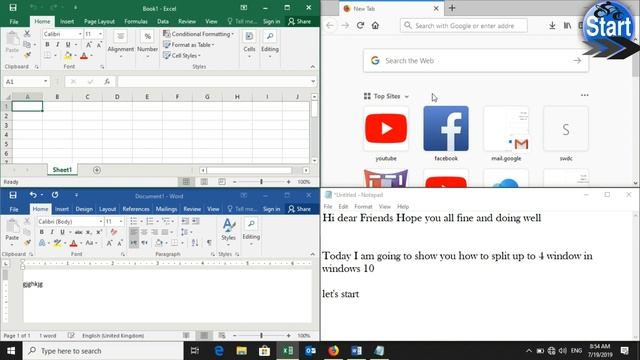Select the Sheet1 tab in Excel
Viewport: 640px width, 360px height.
click(62, 170)
